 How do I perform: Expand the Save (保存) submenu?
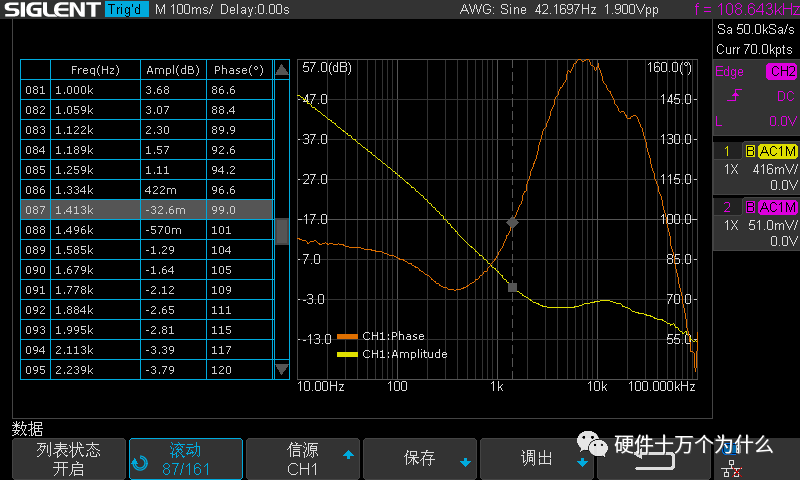pos(420,459)
